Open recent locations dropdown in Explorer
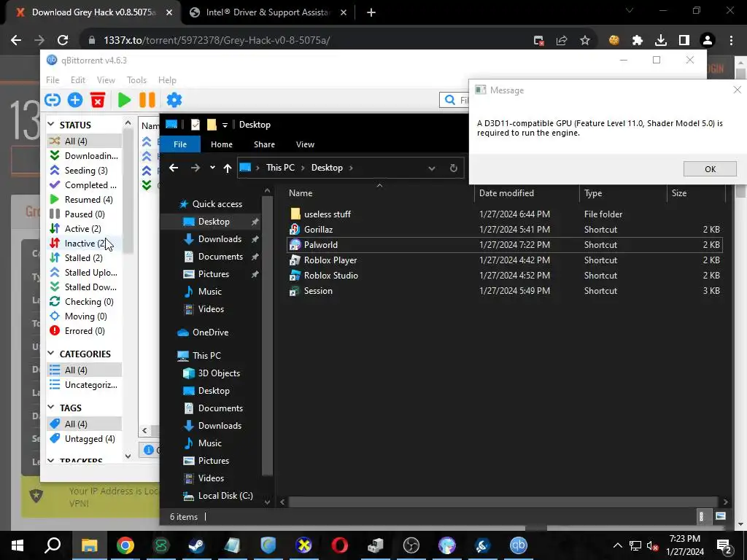Screen dimensions: 747x560 pyautogui.click(x=212, y=168)
